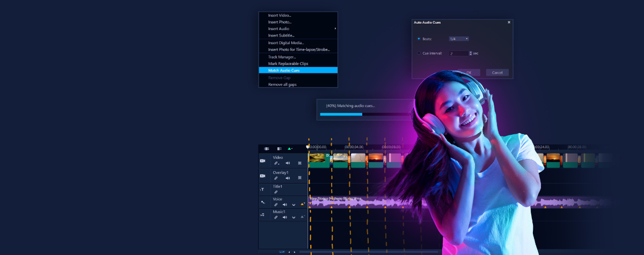Click the Music1 track note icon

tap(262, 215)
